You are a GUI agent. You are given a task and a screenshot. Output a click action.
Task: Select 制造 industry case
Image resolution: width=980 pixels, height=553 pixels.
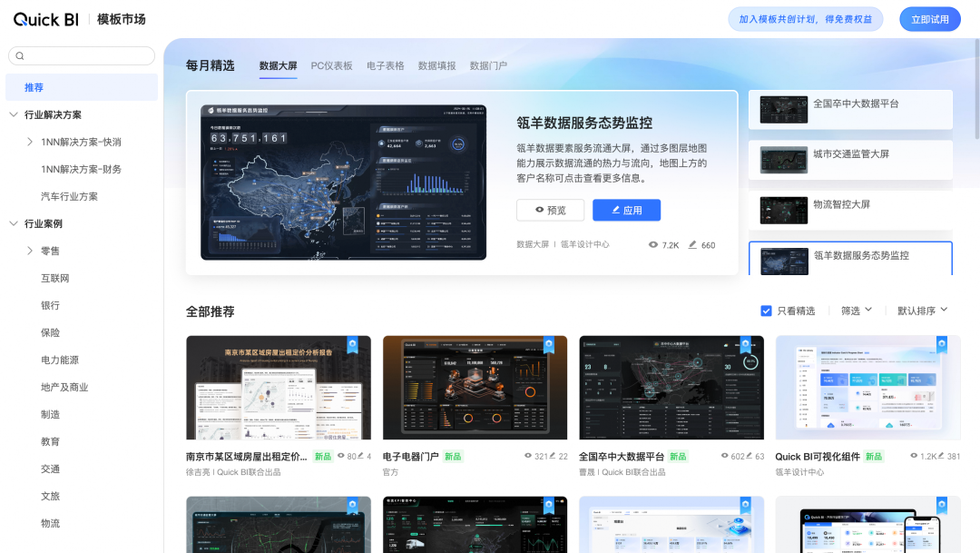pyautogui.click(x=51, y=414)
